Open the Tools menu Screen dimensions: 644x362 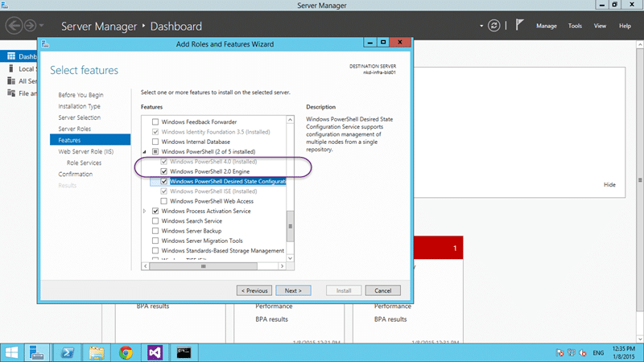(x=575, y=26)
